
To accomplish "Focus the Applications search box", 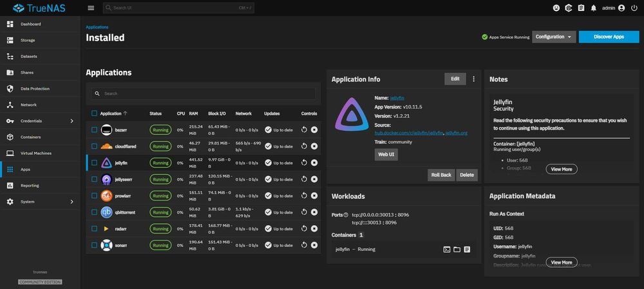I will tap(204, 94).
